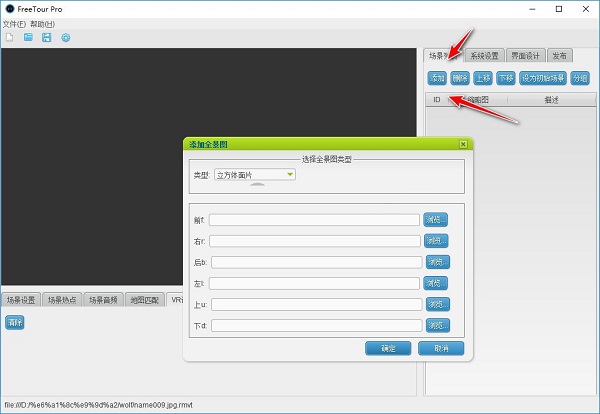The height and width of the screenshot is (414, 600).
Task: Switch to the 场景音频 tab
Action: (x=103, y=300)
